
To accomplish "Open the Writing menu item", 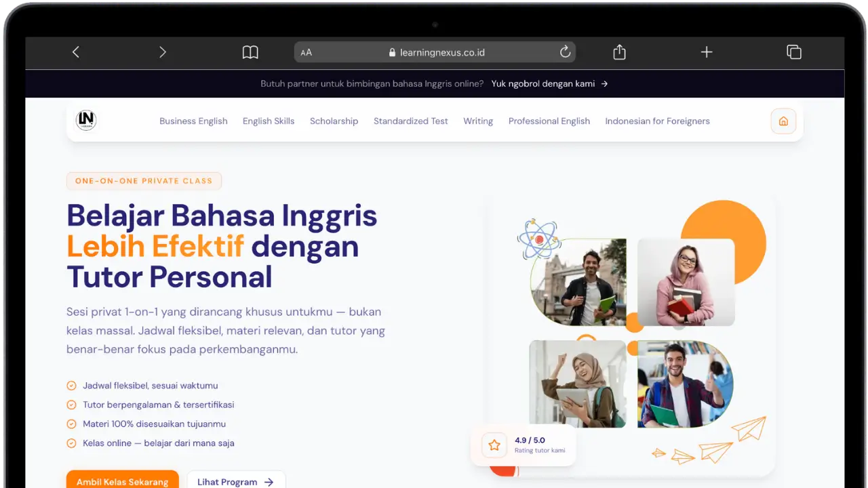I will (478, 121).
